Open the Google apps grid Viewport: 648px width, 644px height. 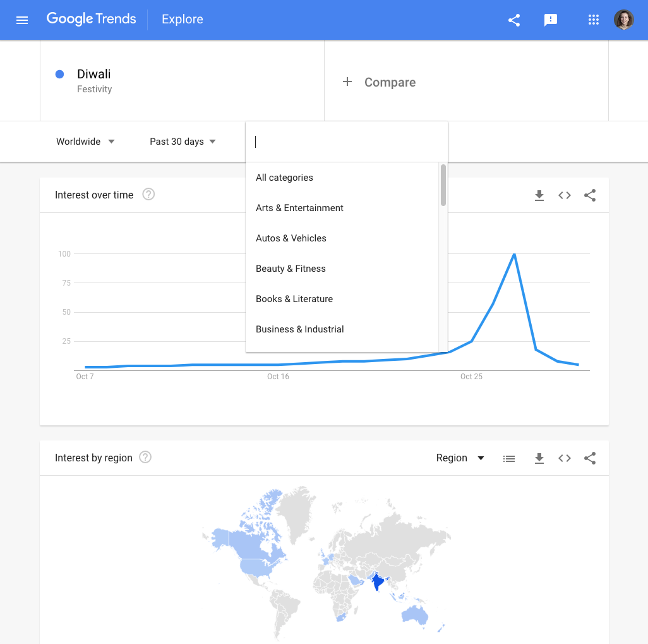594,20
